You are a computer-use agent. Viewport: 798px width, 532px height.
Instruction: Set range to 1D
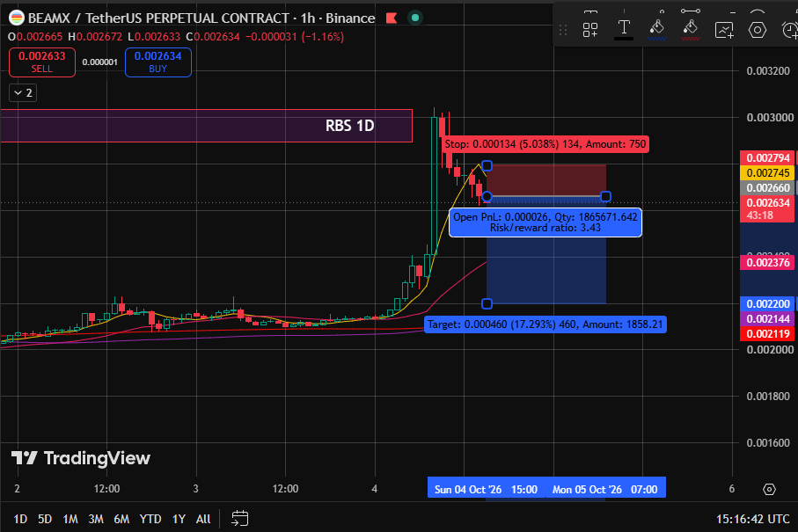[x=20, y=519]
